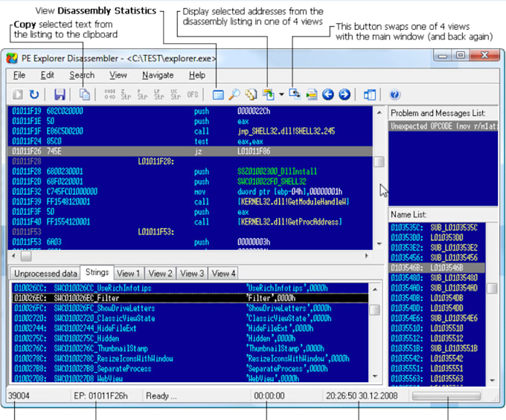Click disassembly vertical scrollbar up arrow
Screen dimensions: 506x420
[379, 112]
